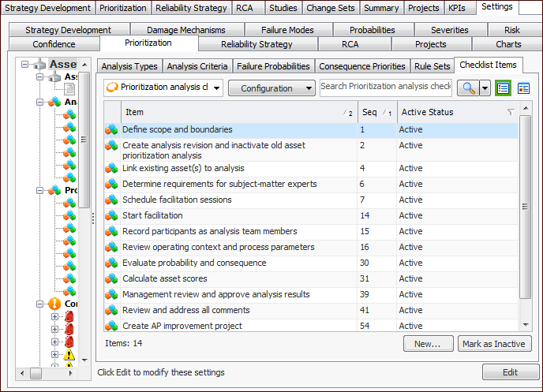
Task: Select the Severities settings tab
Action: point(450,30)
